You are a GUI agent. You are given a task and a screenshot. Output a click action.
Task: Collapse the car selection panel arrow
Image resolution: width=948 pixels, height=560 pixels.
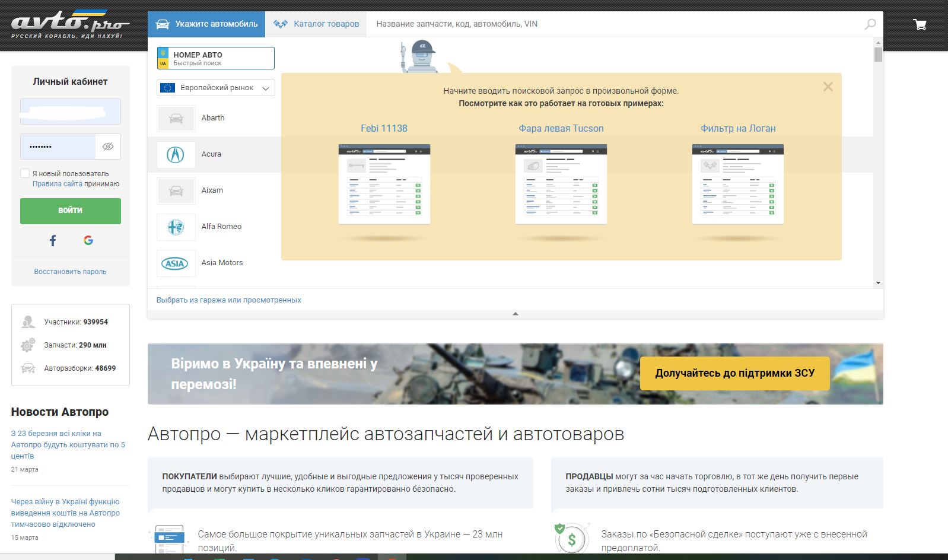pyautogui.click(x=515, y=313)
